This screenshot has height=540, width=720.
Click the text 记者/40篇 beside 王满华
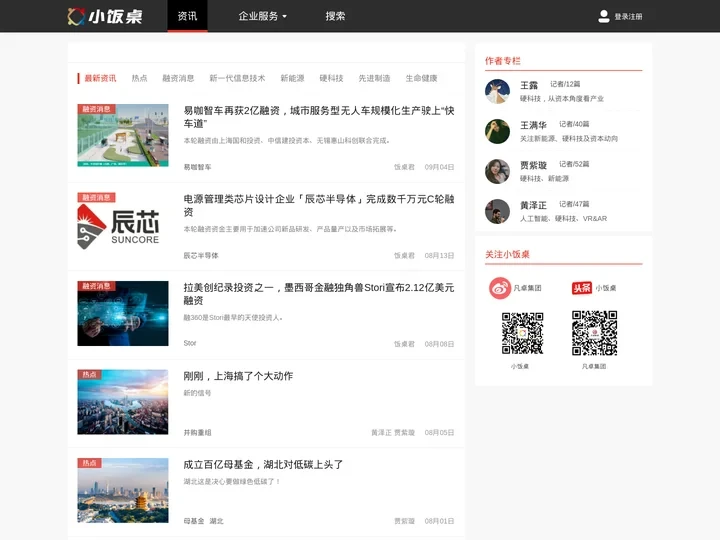574,124
